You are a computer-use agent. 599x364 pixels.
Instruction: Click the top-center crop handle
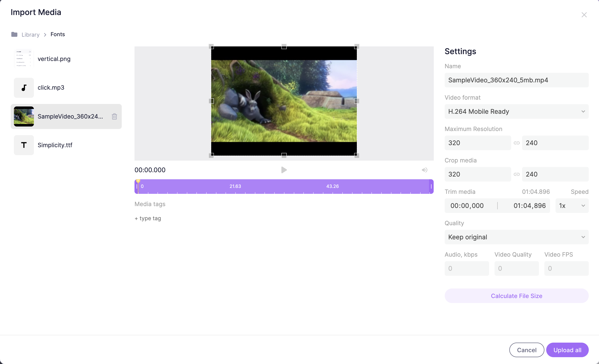click(x=284, y=46)
